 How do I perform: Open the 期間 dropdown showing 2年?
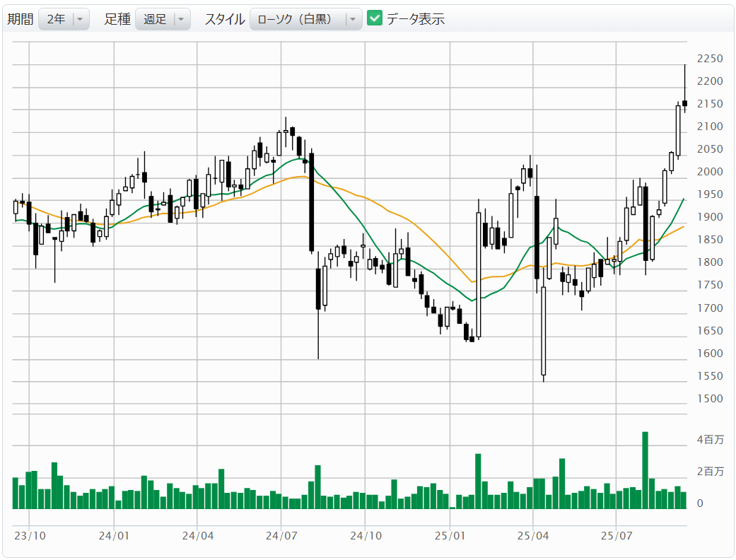pos(64,19)
